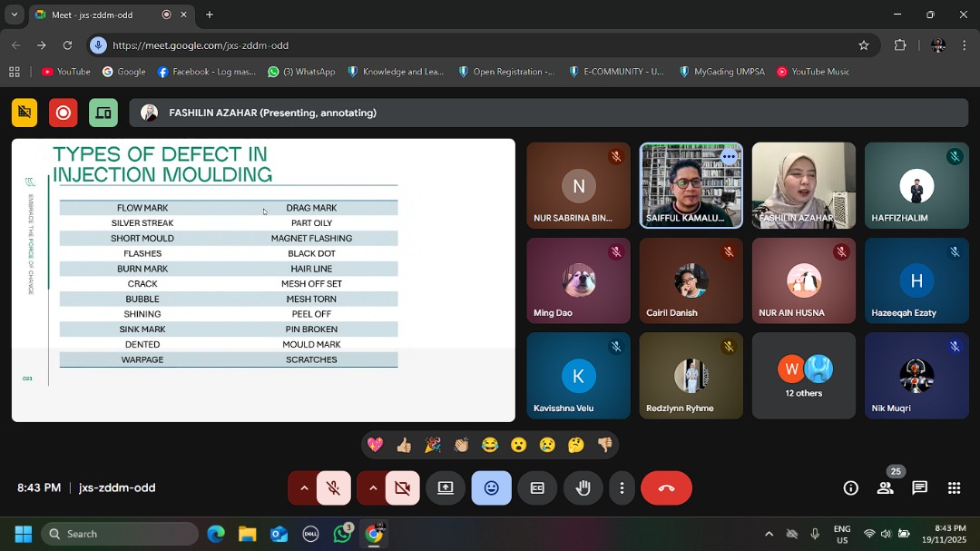Open more options three-dot menu
The width and height of the screenshot is (980, 551).
[x=622, y=488]
